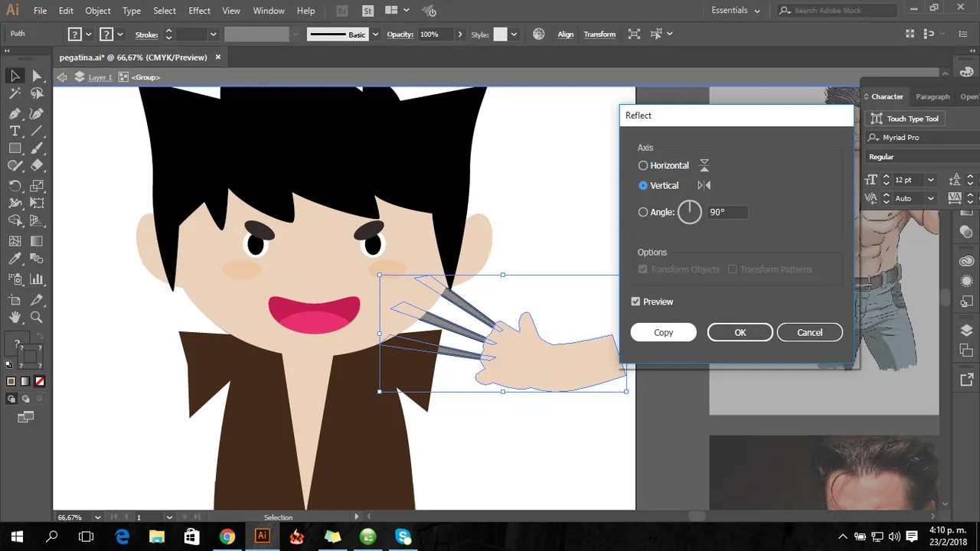Pick the Column Graph tool
Viewport: 980px width, 551px height.
[x=37, y=279]
